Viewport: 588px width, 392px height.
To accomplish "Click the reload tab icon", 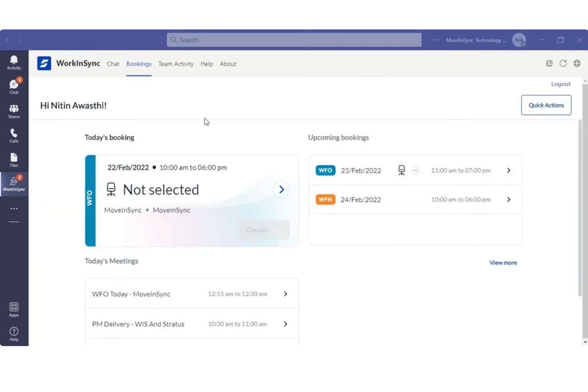I will coord(563,64).
